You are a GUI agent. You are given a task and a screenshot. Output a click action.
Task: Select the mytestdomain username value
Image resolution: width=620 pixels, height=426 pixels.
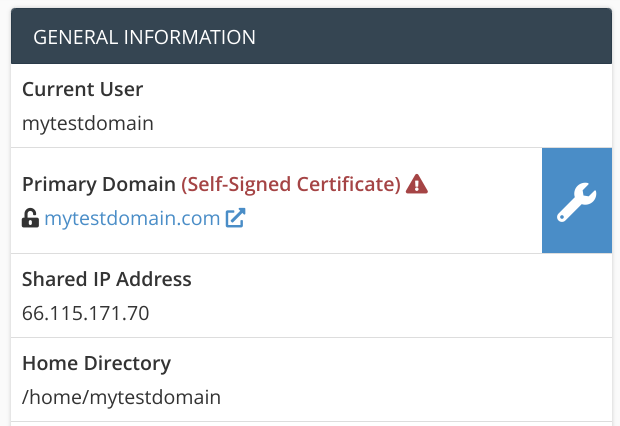point(88,124)
